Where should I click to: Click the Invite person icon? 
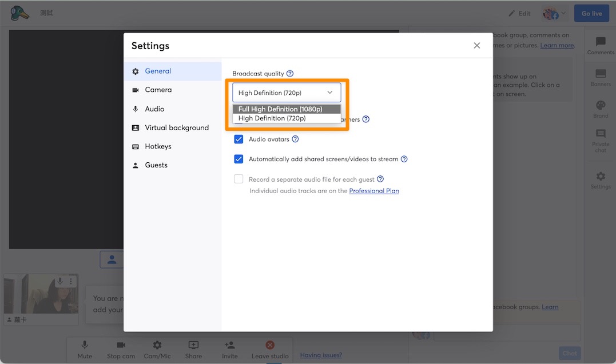click(x=229, y=345)
